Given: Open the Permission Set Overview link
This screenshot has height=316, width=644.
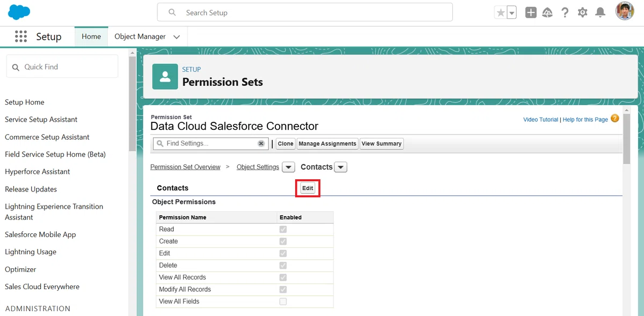Looking at the screenshot, I should pos(185,167).
